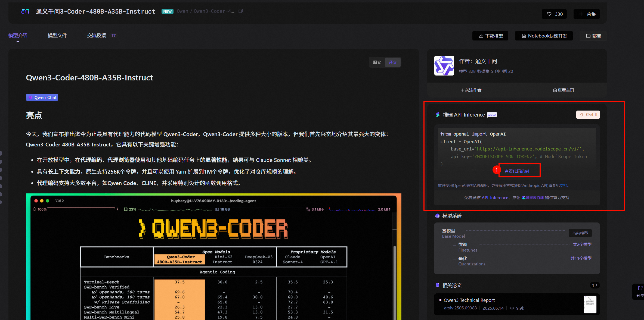Viewport: 644px width, 320px height.
Task: Open Notebook快速开发 via its document icon
Action: [524, 36]
